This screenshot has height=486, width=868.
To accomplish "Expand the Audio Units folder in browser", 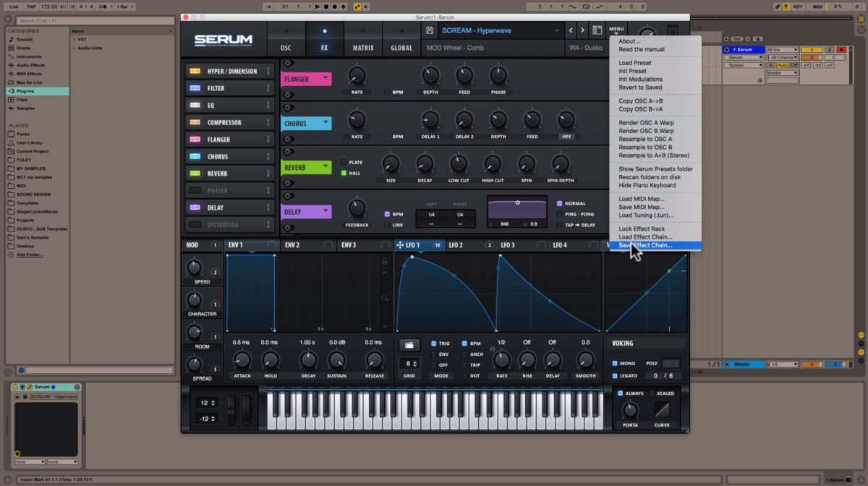I will click(75, 48).
